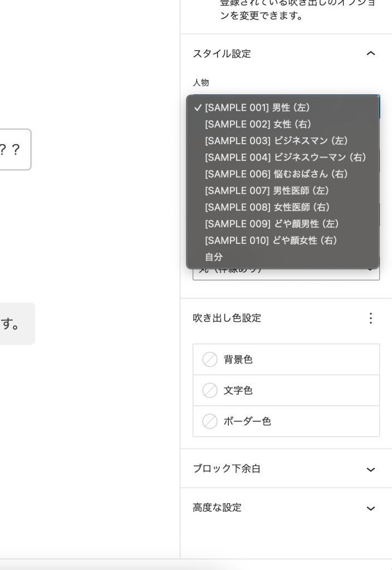Choose 自分 from the person list
This screenshot has width=392, height=570.
point(214,257)
